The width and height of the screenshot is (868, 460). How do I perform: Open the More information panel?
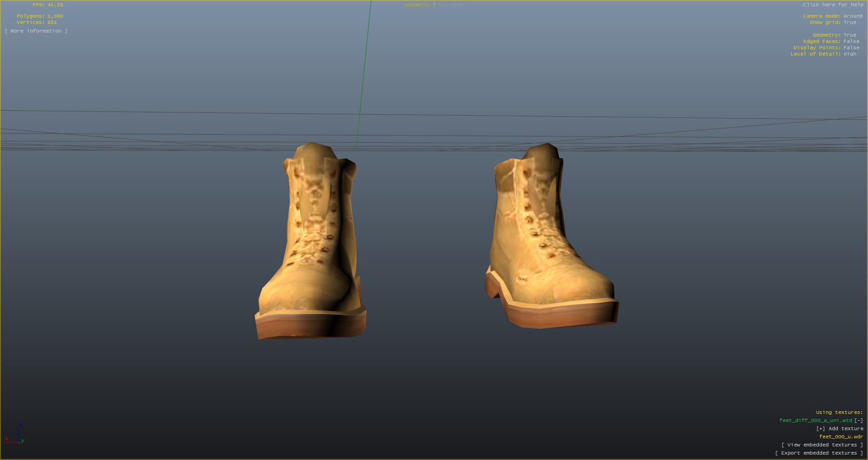tap(36, 31)
